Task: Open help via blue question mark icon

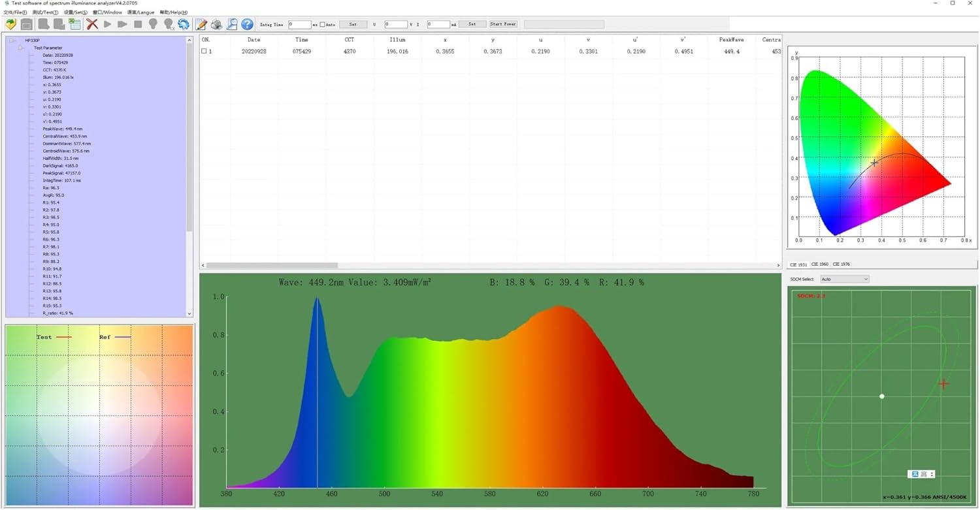Action: [x=247, y=24]
